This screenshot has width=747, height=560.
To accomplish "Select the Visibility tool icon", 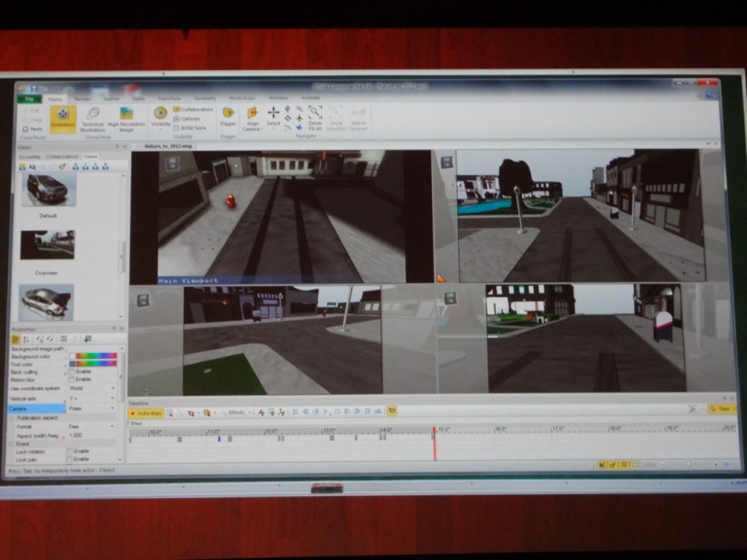I will click(x=160, y=113).
